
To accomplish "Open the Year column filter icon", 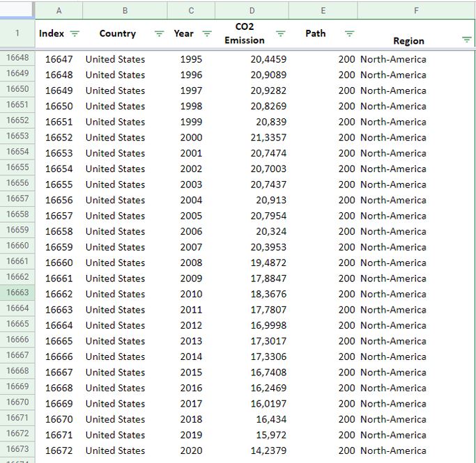I will tap(207, 33).
